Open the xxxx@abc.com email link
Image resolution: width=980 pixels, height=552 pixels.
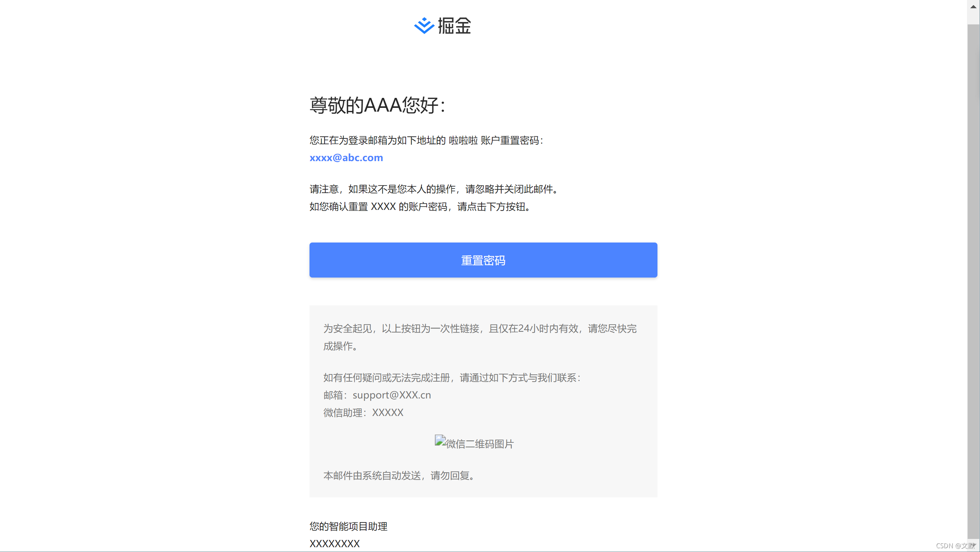(x=346, y=158)
